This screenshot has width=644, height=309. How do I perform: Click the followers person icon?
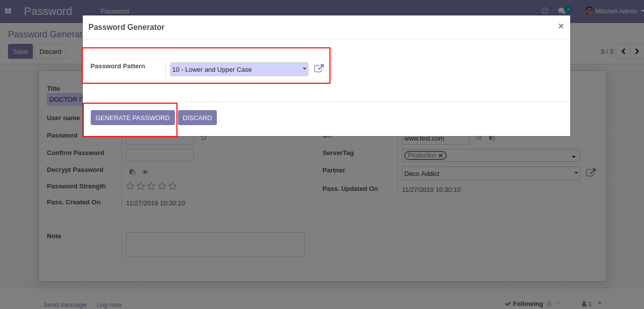point(584,304)
